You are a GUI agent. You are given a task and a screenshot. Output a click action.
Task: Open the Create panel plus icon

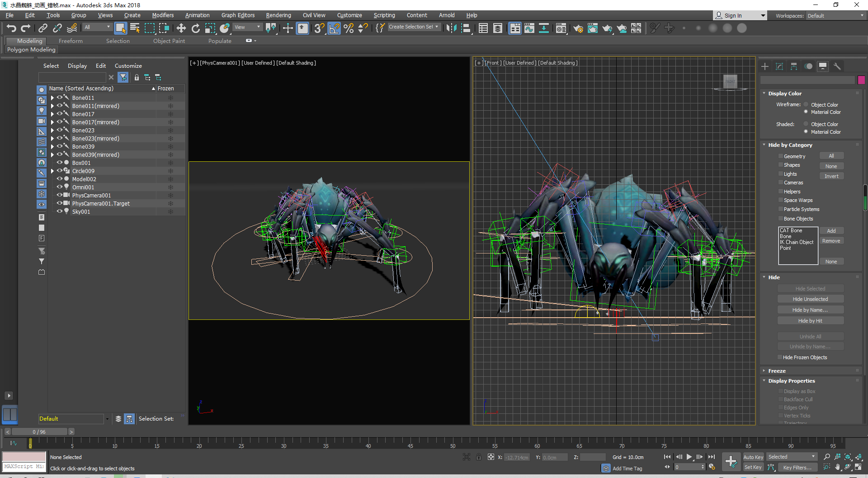(765, 66)
